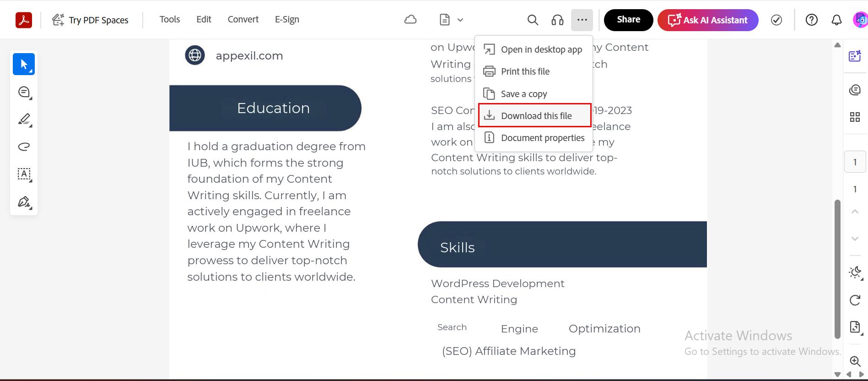Toggle the comments panel

[855, 90]
